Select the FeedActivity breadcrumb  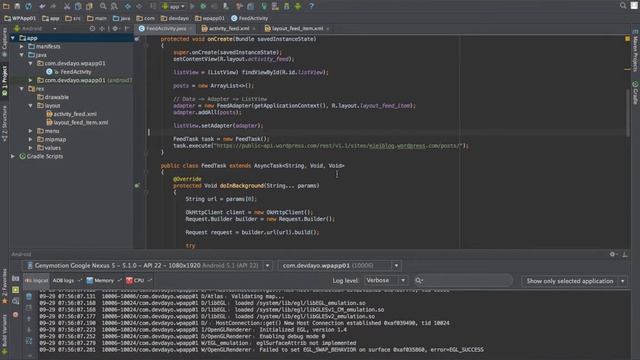[x=249, y=18]
